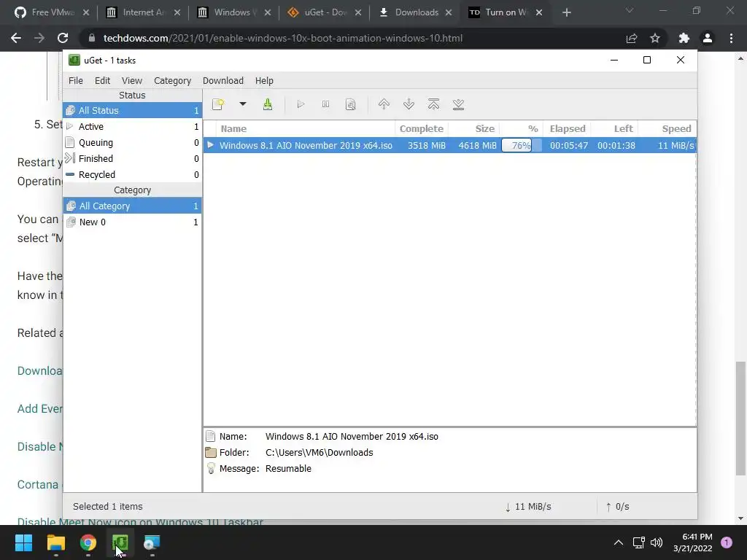
Task: Click the move down arrow icon
Action: (409, 104)
